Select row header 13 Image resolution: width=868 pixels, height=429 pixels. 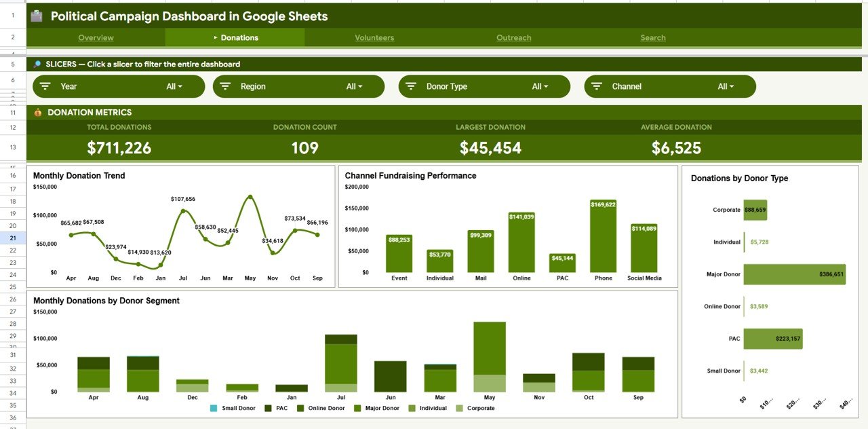pos(13,147)
